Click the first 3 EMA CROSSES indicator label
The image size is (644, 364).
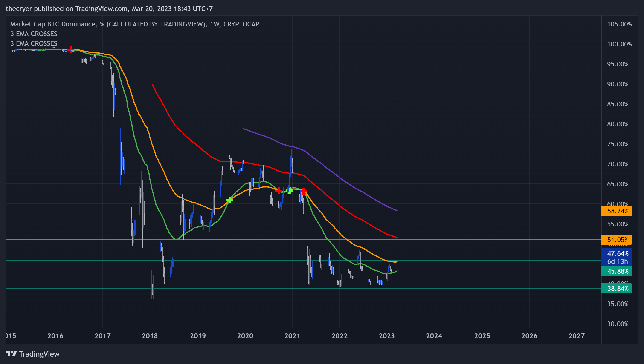coord(34,34)
